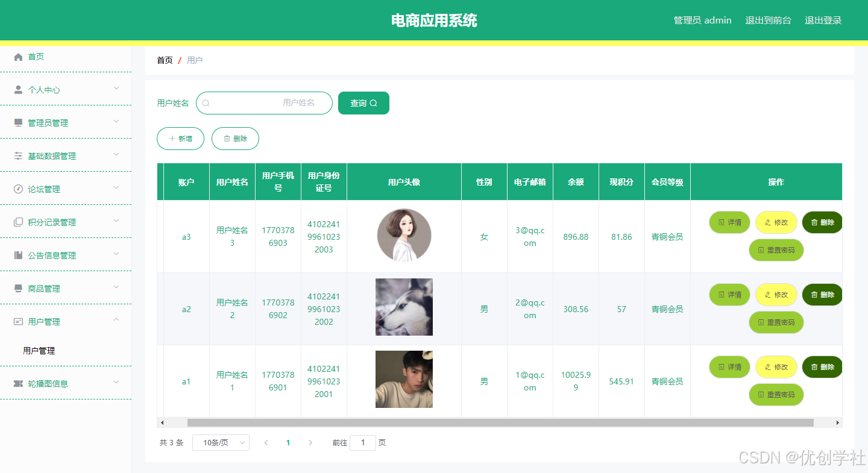Open the 用户管理 submenu item

tap(66, 351)
